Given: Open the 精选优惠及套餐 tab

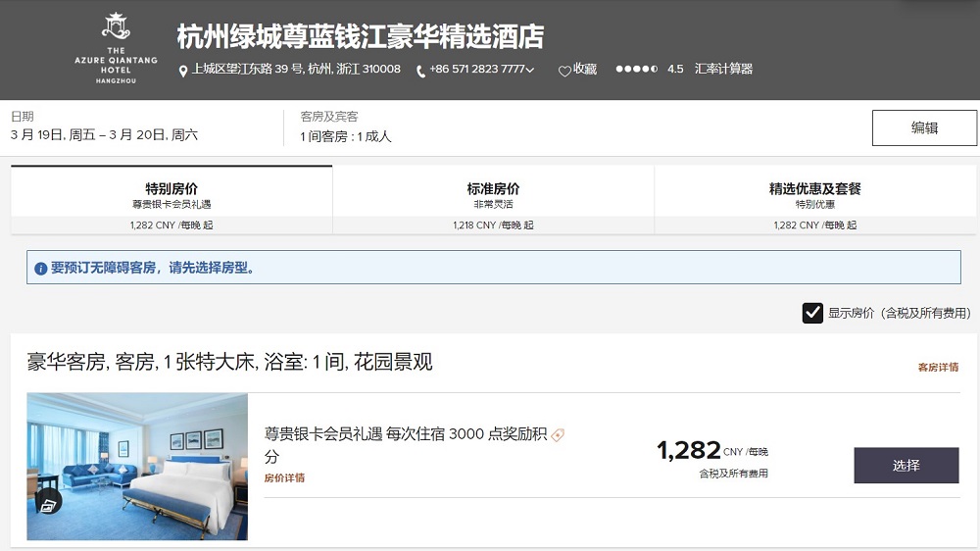Looking at the screenshot, I should 815,199.
